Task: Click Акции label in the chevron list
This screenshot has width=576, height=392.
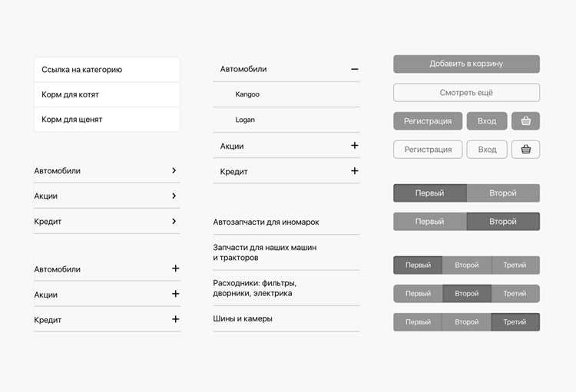Action: point(46,196)
